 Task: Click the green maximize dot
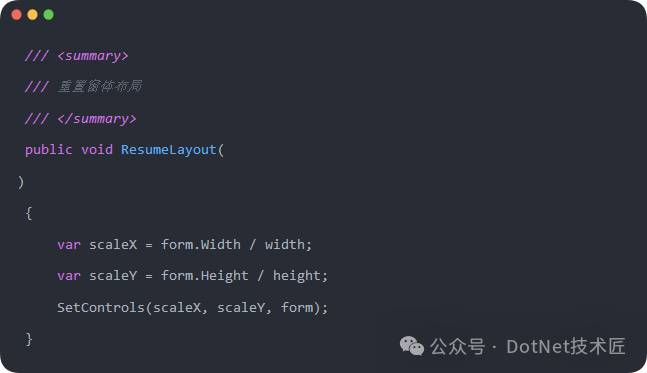49,15
